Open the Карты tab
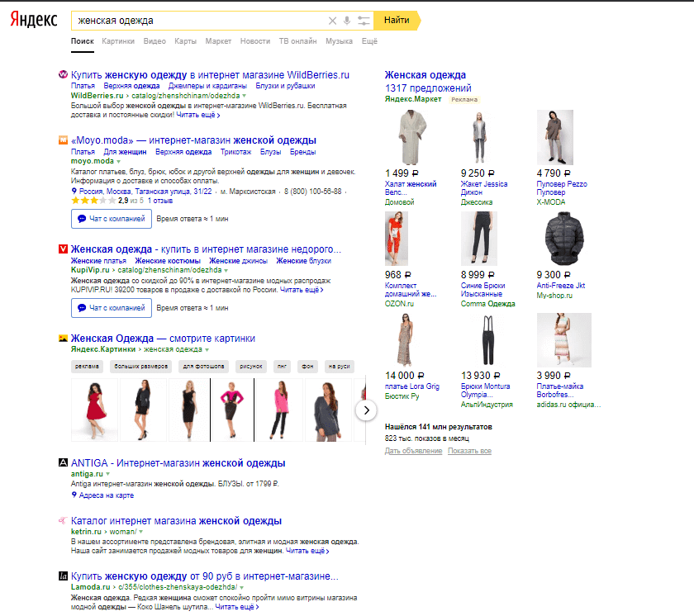The width and height of the screenshot is (694, 616). [185, 41]
